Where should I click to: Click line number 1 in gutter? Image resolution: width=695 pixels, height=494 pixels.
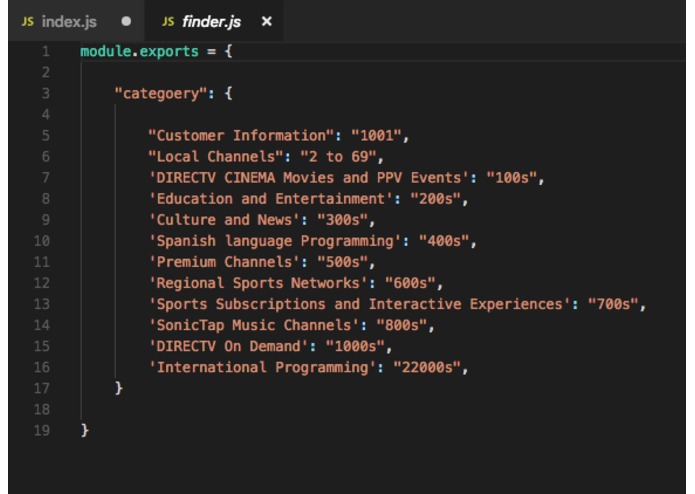(46, 51)
